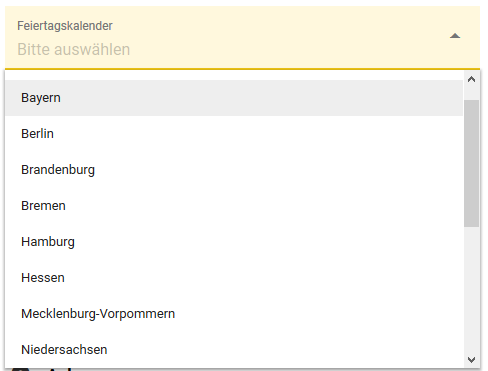Image resolution: width=488 pixels, height=371 pixels.
Task: Click the grey scrollbar thumb of the list
Action: [x=471, y=163]
